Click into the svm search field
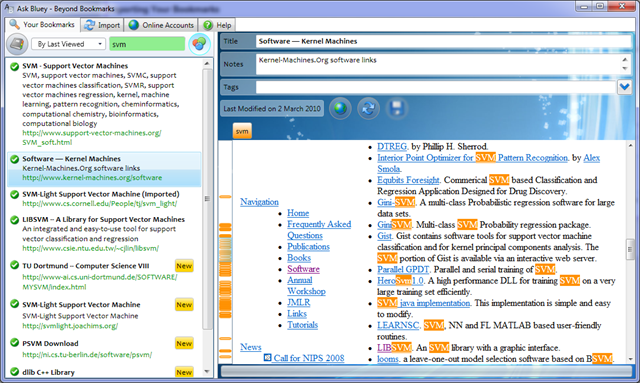The image size is (640, 383). [147, 44]
